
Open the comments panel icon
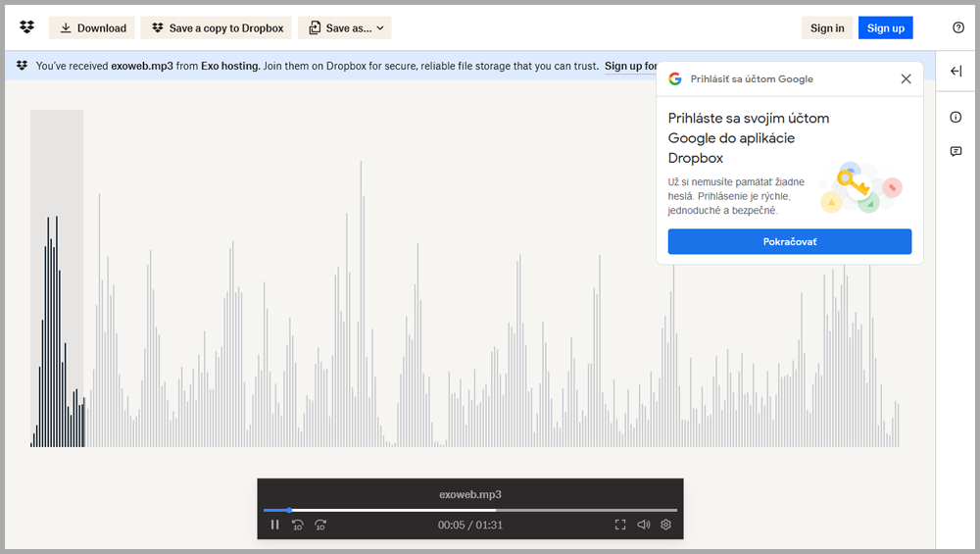tap(955, 151)
